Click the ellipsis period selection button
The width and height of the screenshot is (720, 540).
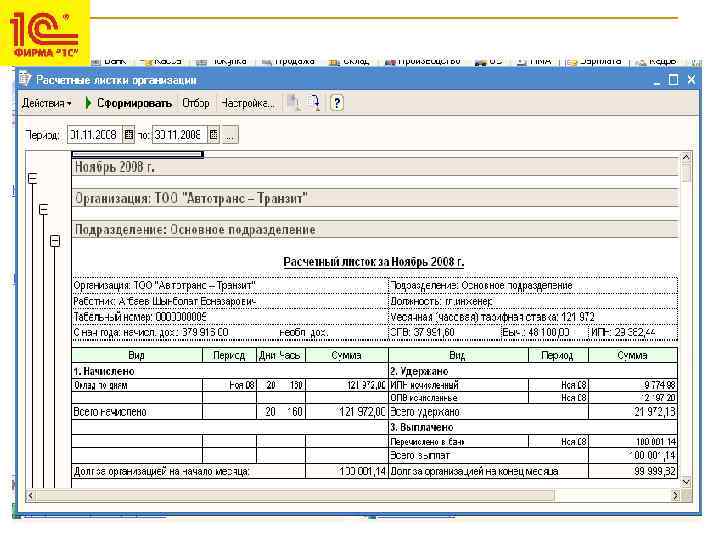pyautogui.click(x=230, y=135)
